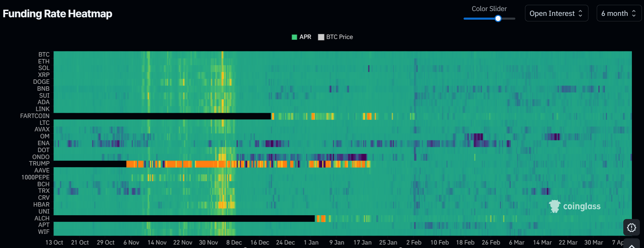The image size is (644, 248).
Task: Click the up-down arrows beside Open Interest
Action: 581,13
